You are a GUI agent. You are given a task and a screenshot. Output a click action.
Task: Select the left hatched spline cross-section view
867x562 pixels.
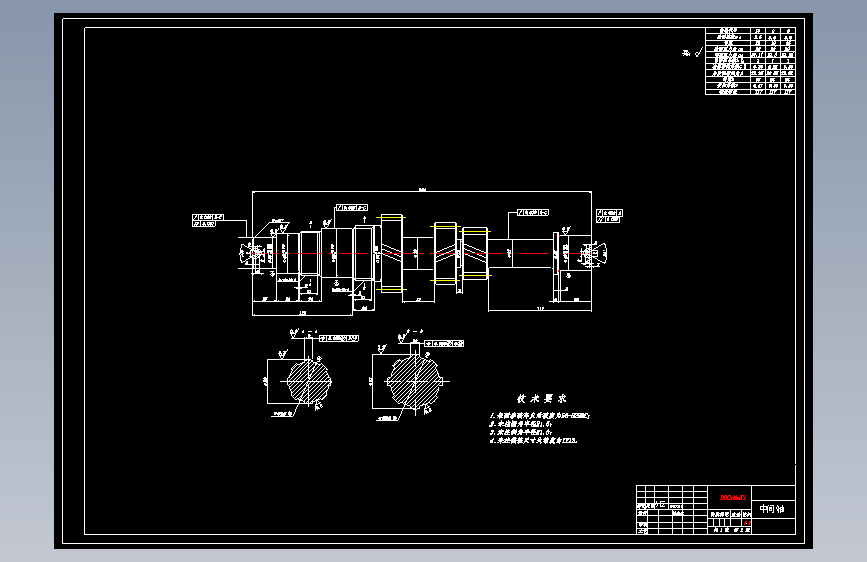[309, 382]
